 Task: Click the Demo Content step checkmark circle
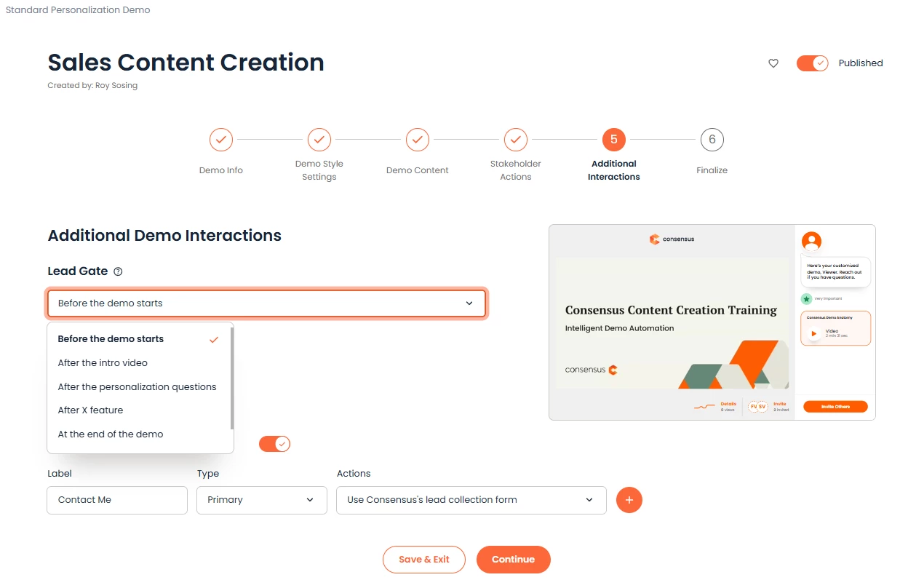(x=418, y=139)
